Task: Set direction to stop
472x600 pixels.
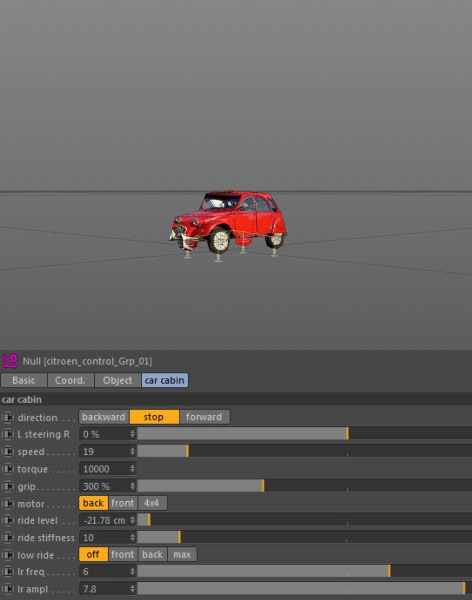Action: 154,417
